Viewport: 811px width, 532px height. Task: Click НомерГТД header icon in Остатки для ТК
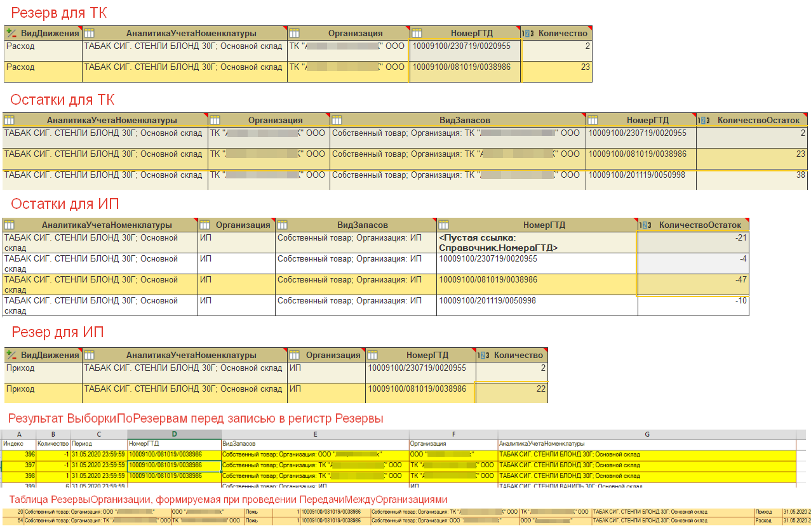(593, 120)
